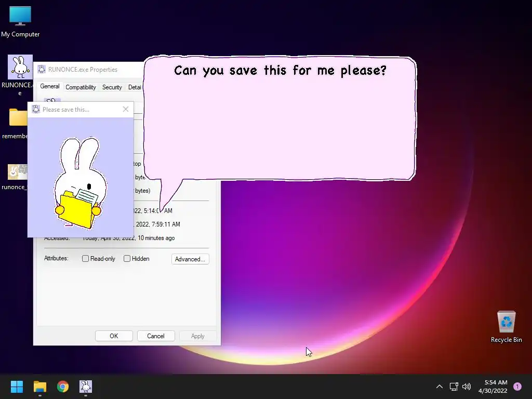Show hidden system tray icons
The image size is (532, 399).
pyautogui.click(x=440, y=387)
